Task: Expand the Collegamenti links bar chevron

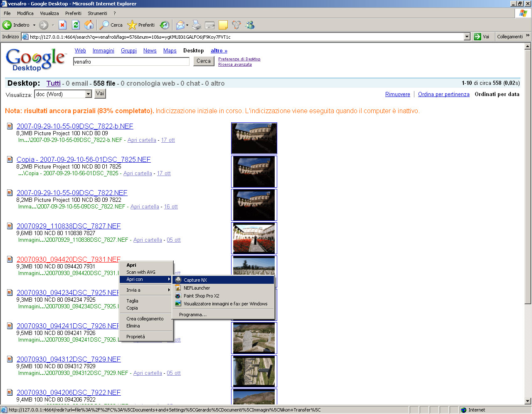Action: pos(528,36)
